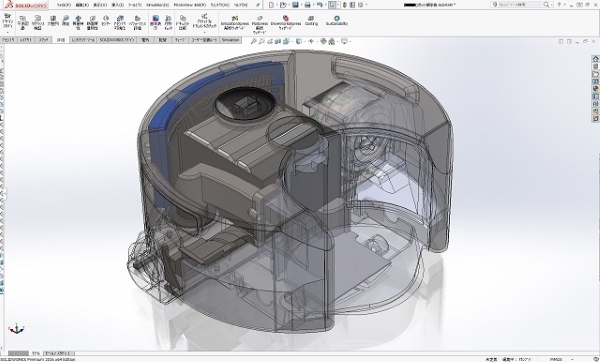Click the Zoom to Fit icon
600x362 pixels.
[253, 41]
